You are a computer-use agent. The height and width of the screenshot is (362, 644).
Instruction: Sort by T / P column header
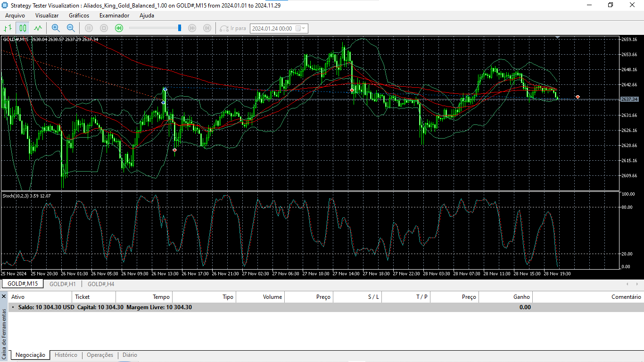(x=406, y=297)
